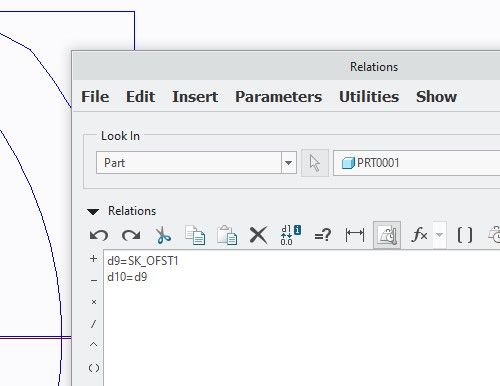Undo the last relation edit
Viewport: 500px width, 386px height.
click(x=99, y=235)
